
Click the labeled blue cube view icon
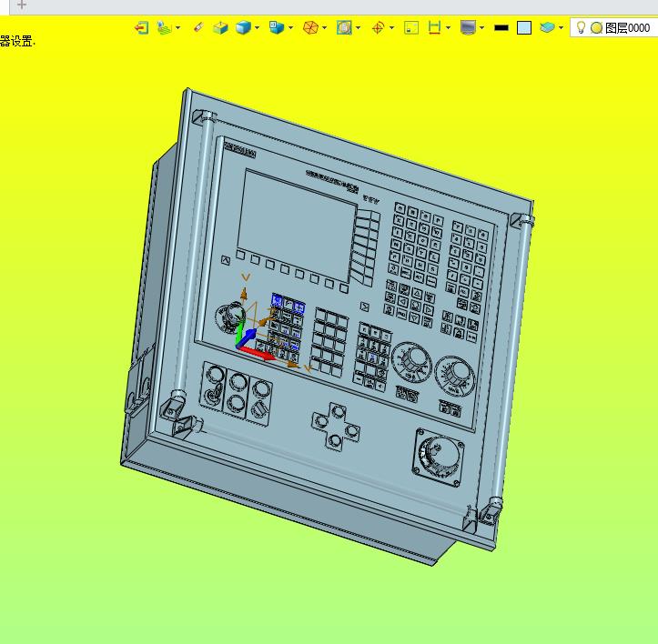click(276, 28)
